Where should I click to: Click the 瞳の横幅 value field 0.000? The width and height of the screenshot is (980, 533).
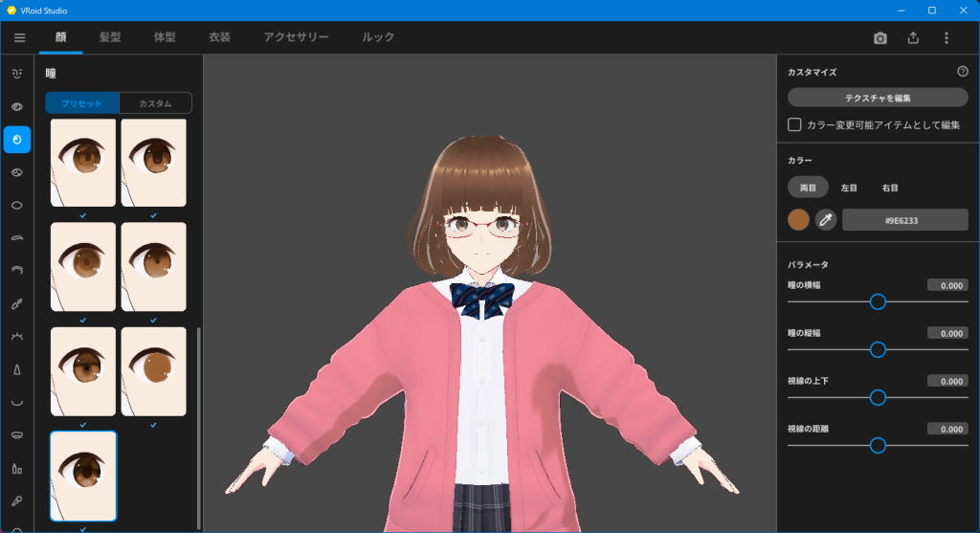point(948,285)
